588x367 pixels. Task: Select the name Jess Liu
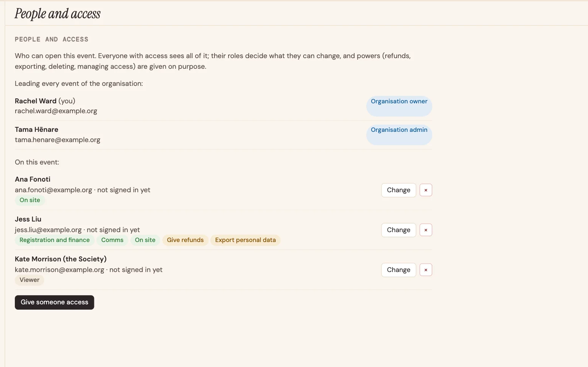pos(28,219)
